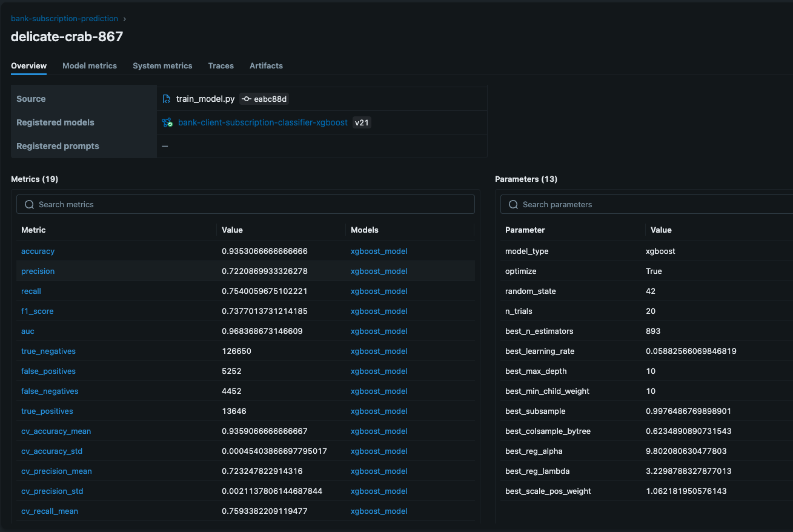Open the f1_score metric link
Viewport: 793px width, 532px height.
click(x=37, y=311)
